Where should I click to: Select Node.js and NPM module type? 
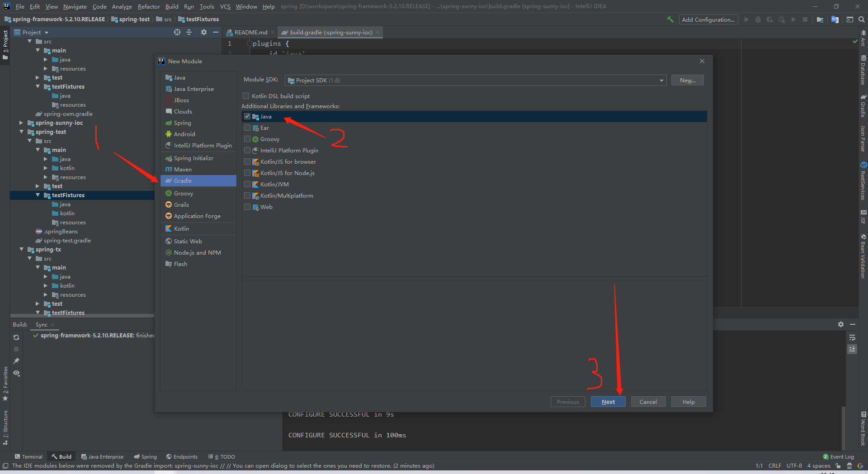pos(198,252)
